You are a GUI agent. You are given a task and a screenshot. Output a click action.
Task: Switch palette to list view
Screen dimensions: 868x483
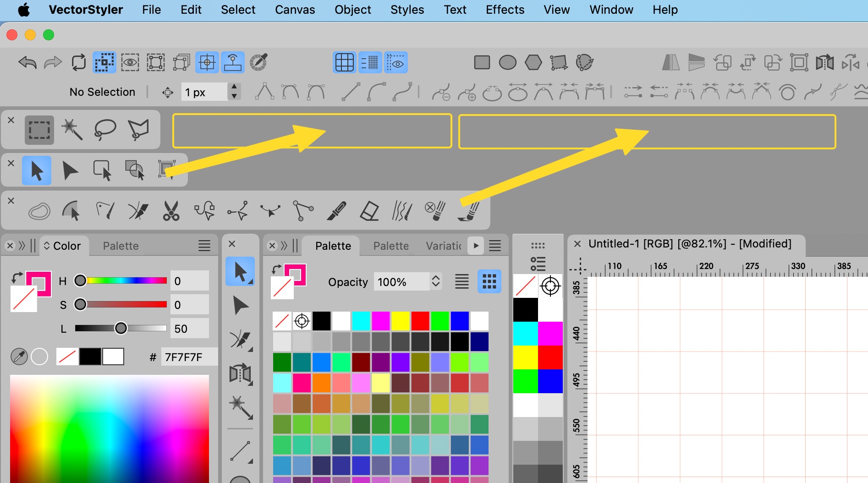click(461, 281)
